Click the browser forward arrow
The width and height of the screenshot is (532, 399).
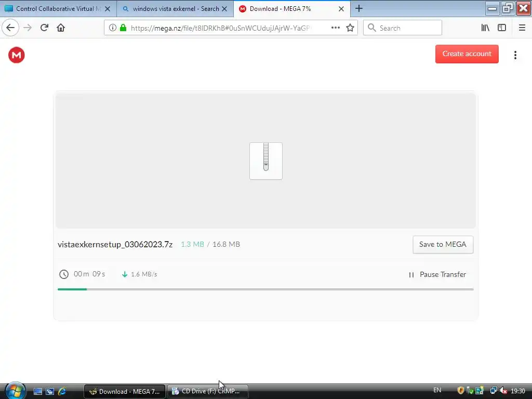(28, 28)
